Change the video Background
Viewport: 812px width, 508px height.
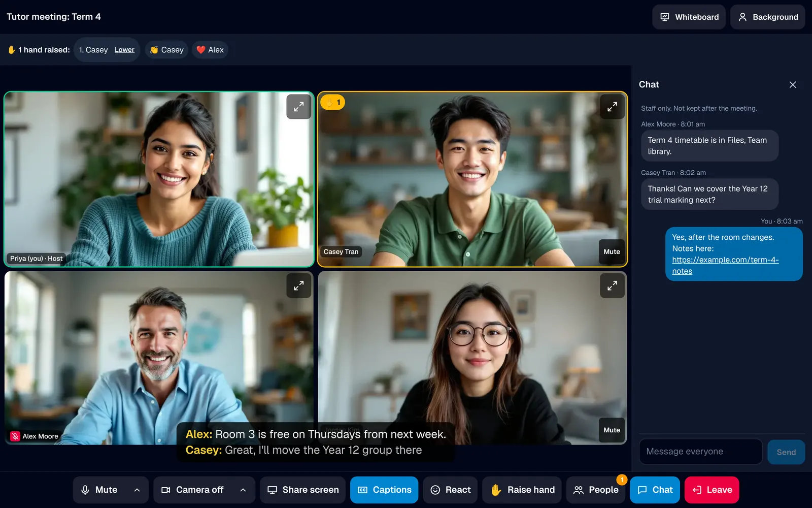click(x=767, y=17)
